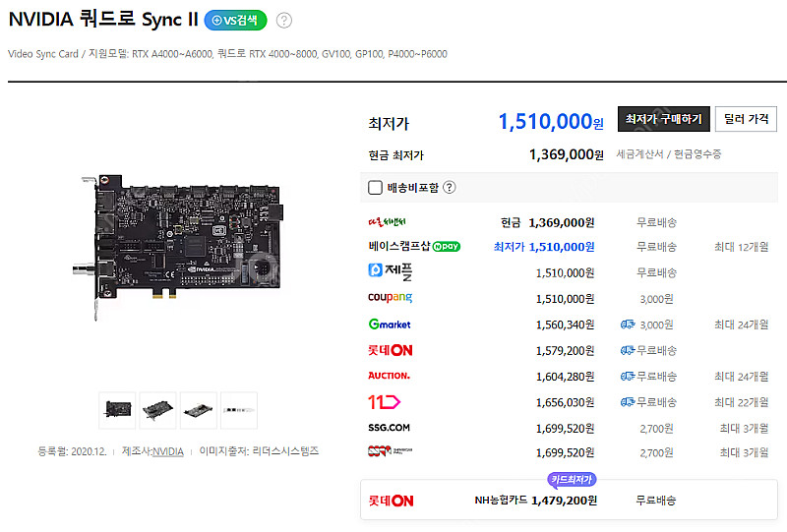The height and width of the screenshot is (532, 787).
Task: Click the VS검색 badge button
Action: 235,20
